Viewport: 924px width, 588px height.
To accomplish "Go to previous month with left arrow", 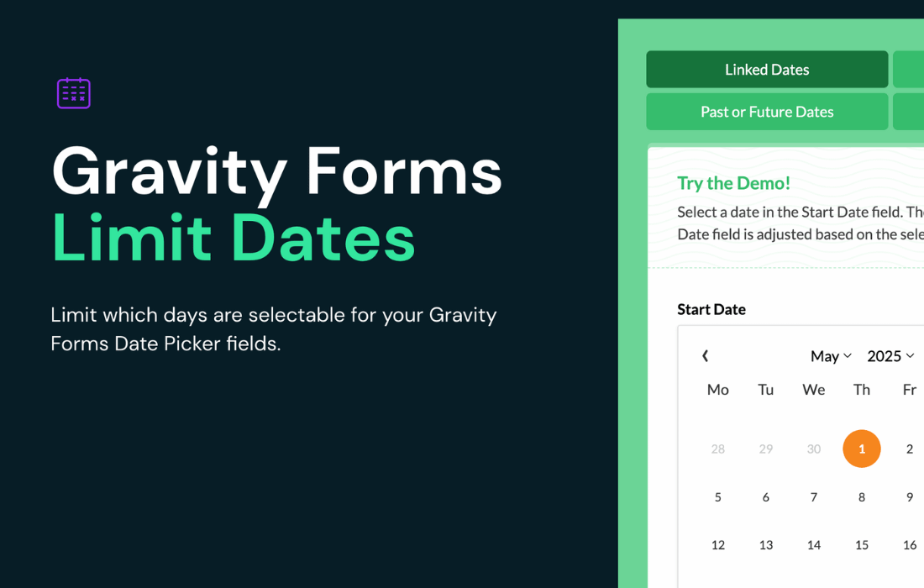I will (x=705, y=356).
